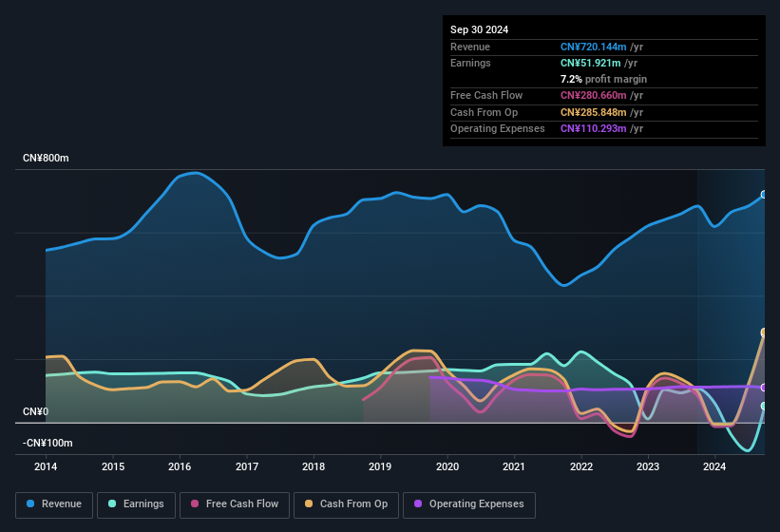Click the -CN¥100m y-axis label

pos(48,443)
